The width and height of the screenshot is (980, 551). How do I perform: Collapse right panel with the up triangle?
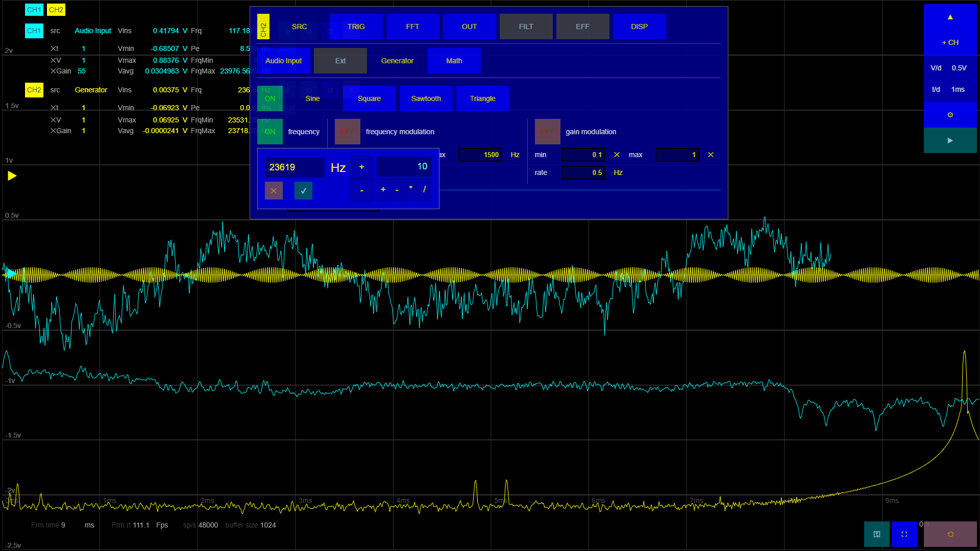[x=950, y=17]
